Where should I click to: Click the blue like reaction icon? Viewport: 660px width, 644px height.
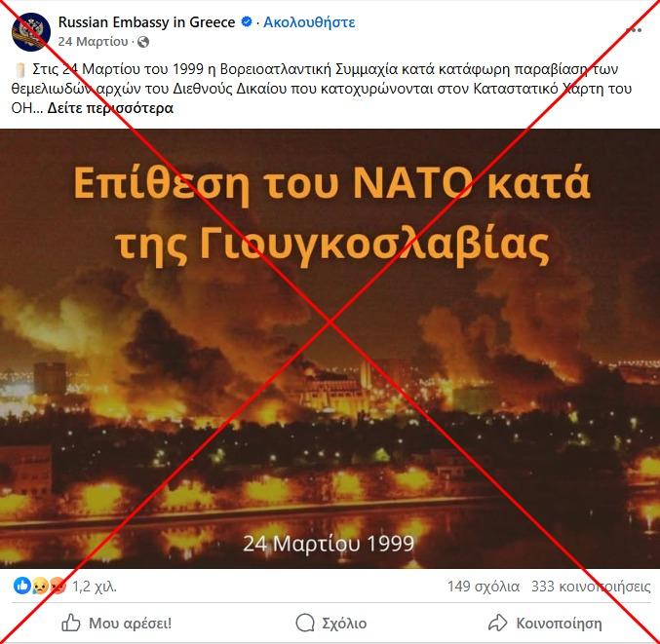click(x=22, y=586)
